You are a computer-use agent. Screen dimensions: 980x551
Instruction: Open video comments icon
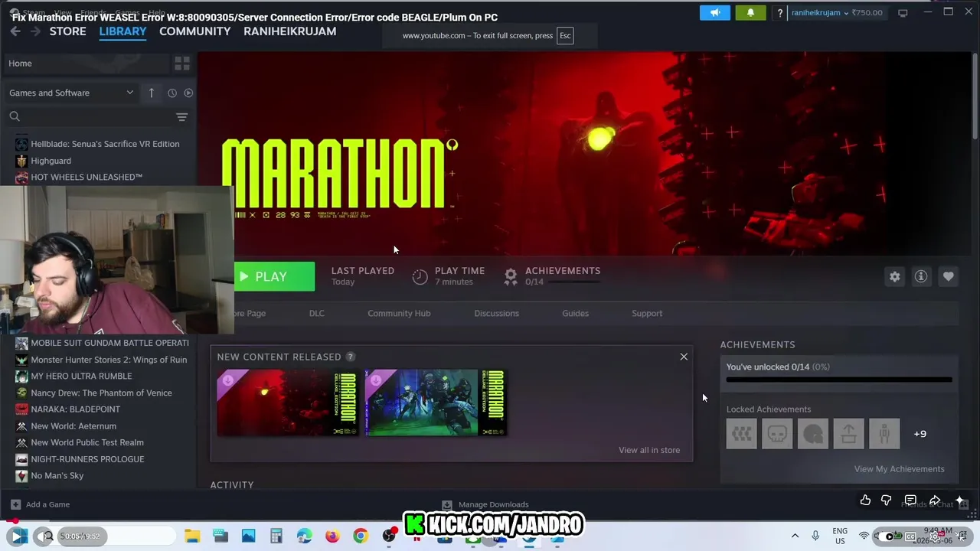pyautogui.click(x=910, y=500)
